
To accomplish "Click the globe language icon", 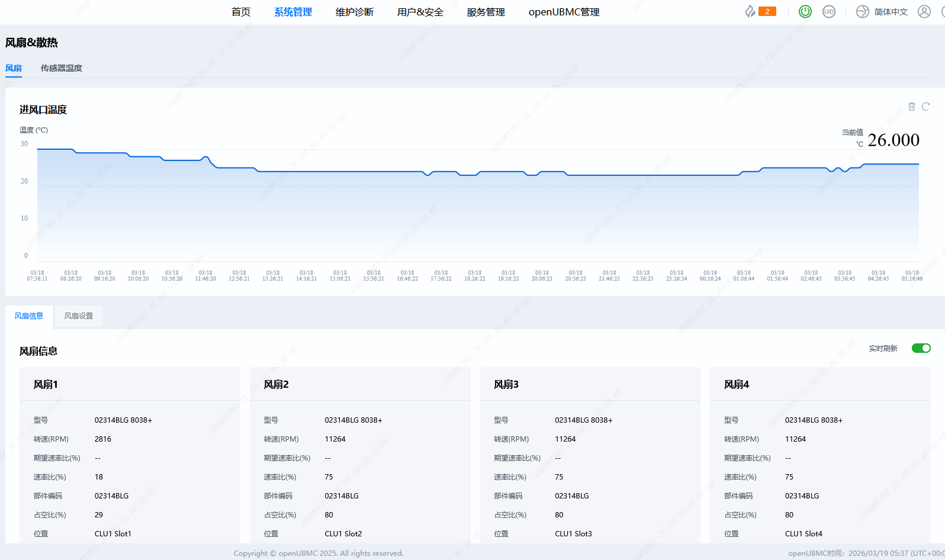I will [x=863, y=11].
